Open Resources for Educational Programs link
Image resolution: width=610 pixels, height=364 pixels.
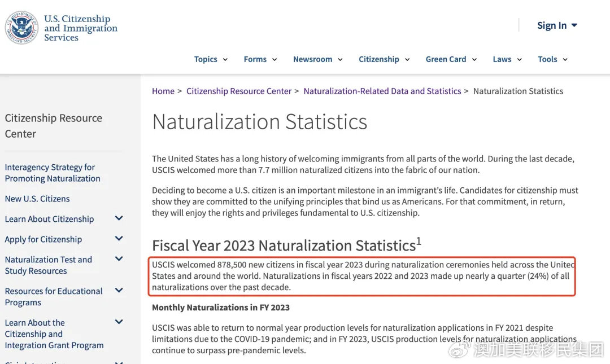[x=54, y=297]
